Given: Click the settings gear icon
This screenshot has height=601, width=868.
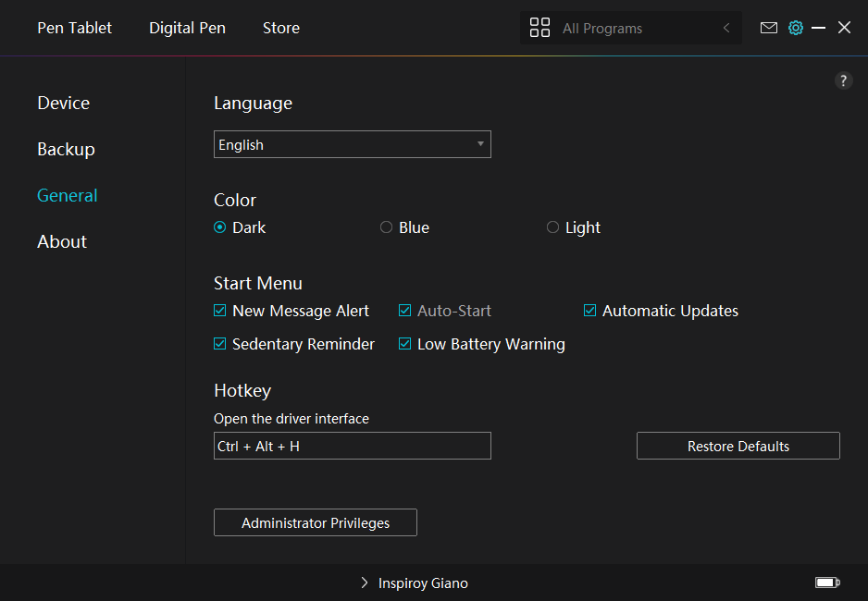Looking at the screenshot, I should coord(795,28).
